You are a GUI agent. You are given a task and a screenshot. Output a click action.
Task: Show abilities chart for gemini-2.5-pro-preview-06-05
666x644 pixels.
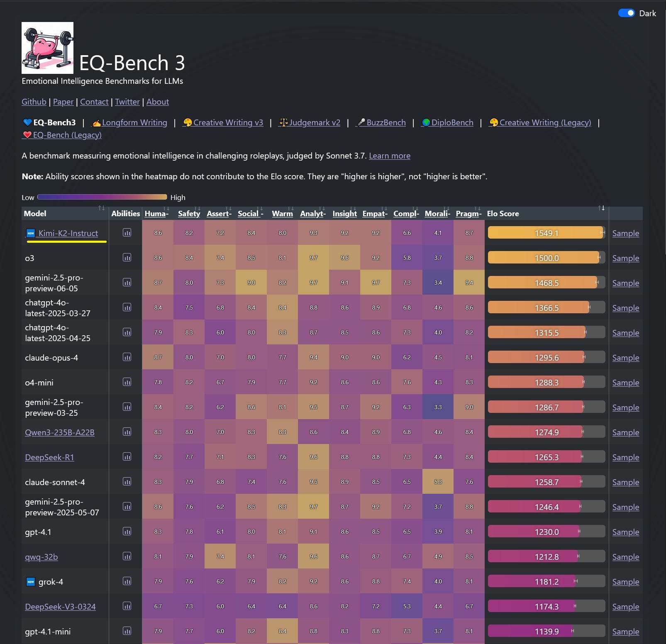[x=127, y=282]
